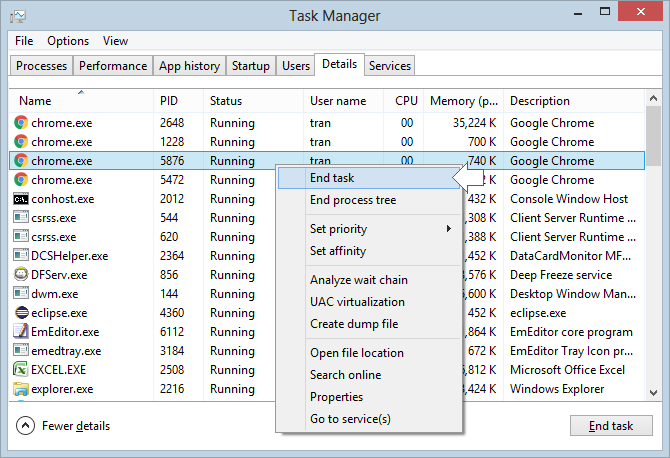This screenshot has height=458, width=670.
Task: Select the explorer.exe row name
Action: (x=62, y=389)
